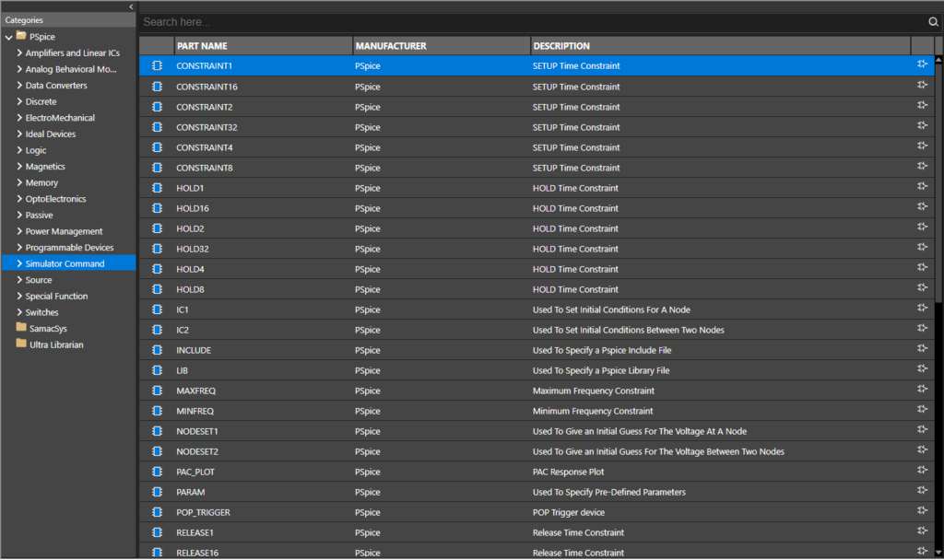Image resolution: width=944 pixels, height=560 pixels.
Task: Collapse the Categories panel arrow
Action: (x=131, y=6)
